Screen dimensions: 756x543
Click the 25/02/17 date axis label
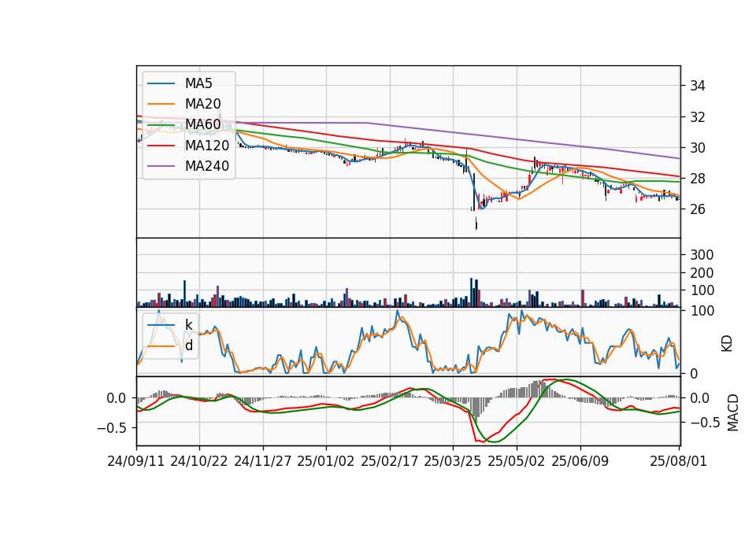coord(390,461)
